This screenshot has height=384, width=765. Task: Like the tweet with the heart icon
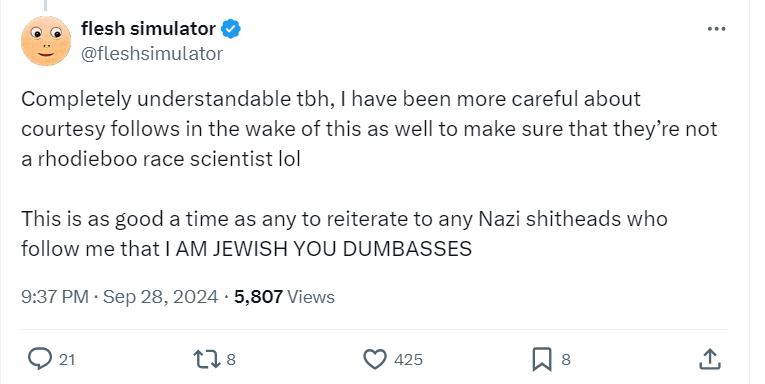tap(375, 360)
